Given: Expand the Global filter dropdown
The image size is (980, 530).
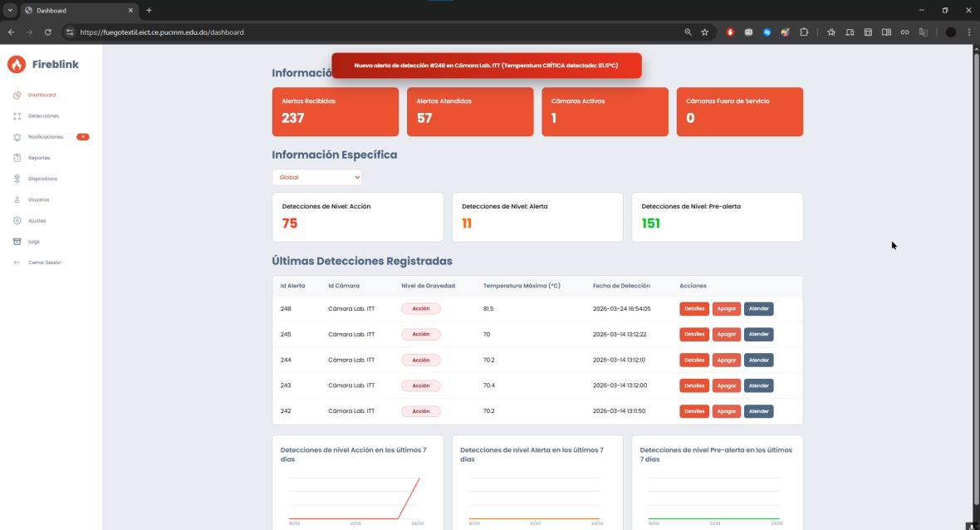Looking at the screenshot, I should pyautogui.click(x=317, y=178).
